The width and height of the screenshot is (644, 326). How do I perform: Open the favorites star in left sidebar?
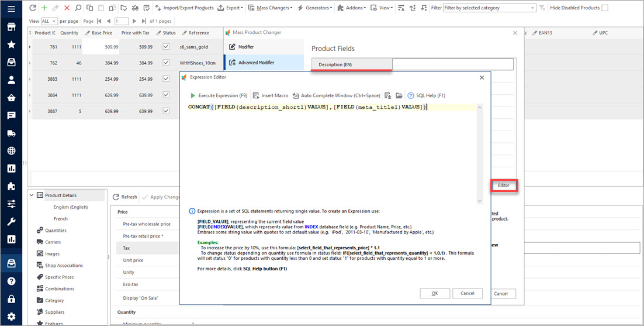(x=11, y=44)
